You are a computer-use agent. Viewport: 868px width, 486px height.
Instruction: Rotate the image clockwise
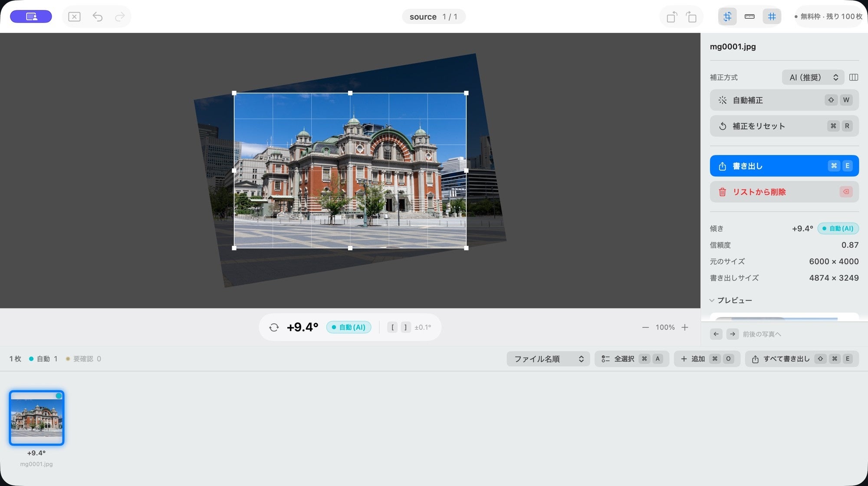[691, 17]
